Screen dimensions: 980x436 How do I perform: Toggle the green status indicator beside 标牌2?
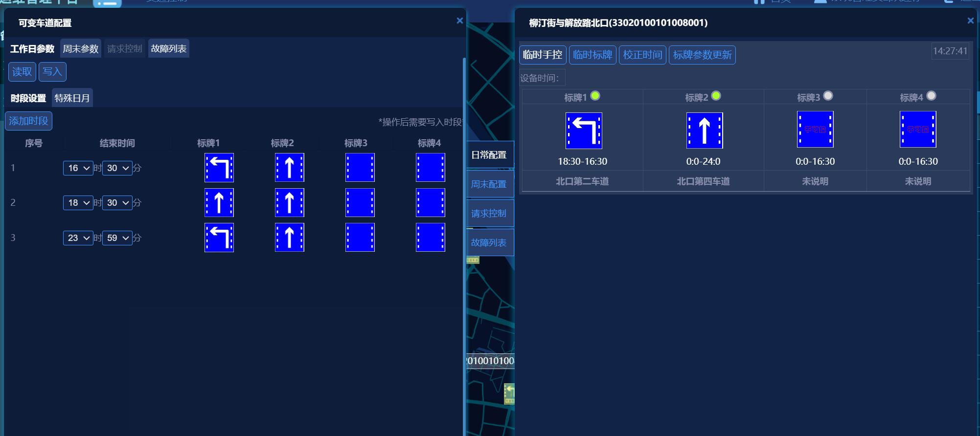(x=716, y=96)
